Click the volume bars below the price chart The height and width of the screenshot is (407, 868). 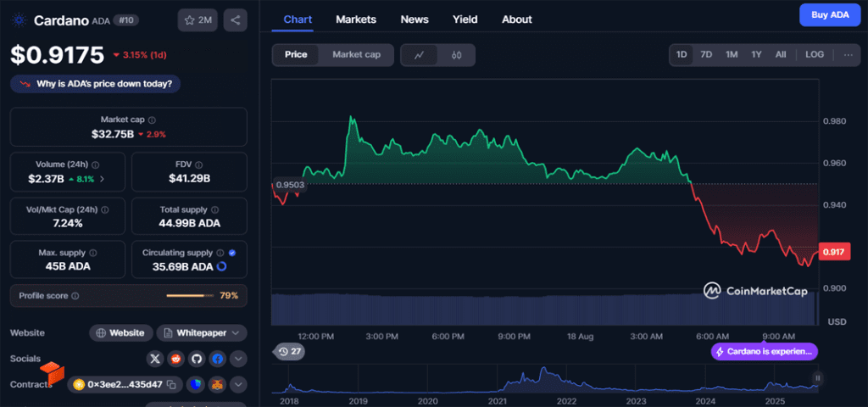(x=543, y=309)
